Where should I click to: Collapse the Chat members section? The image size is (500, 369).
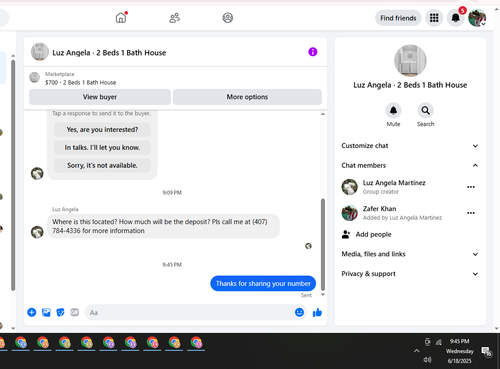coord(410,165)
